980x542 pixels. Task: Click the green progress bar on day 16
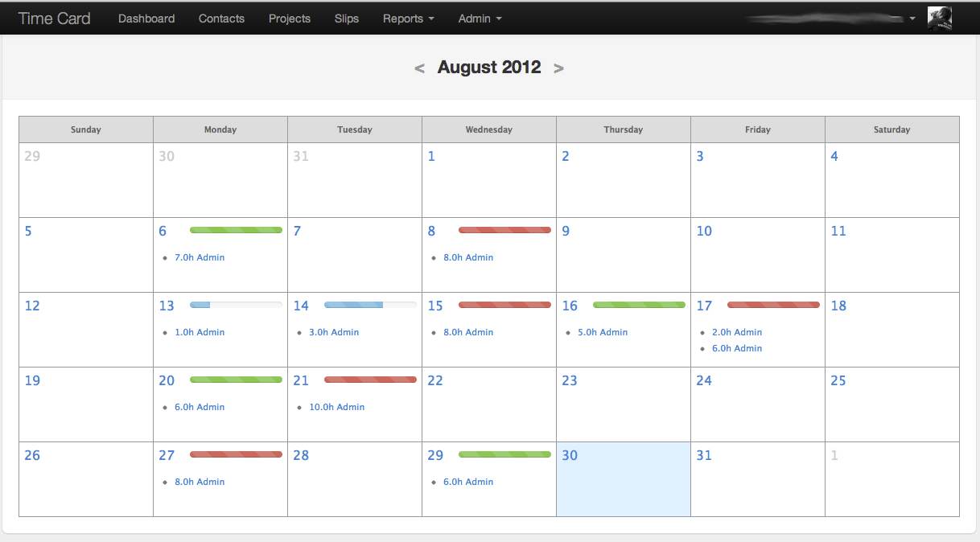pos(639,305)
